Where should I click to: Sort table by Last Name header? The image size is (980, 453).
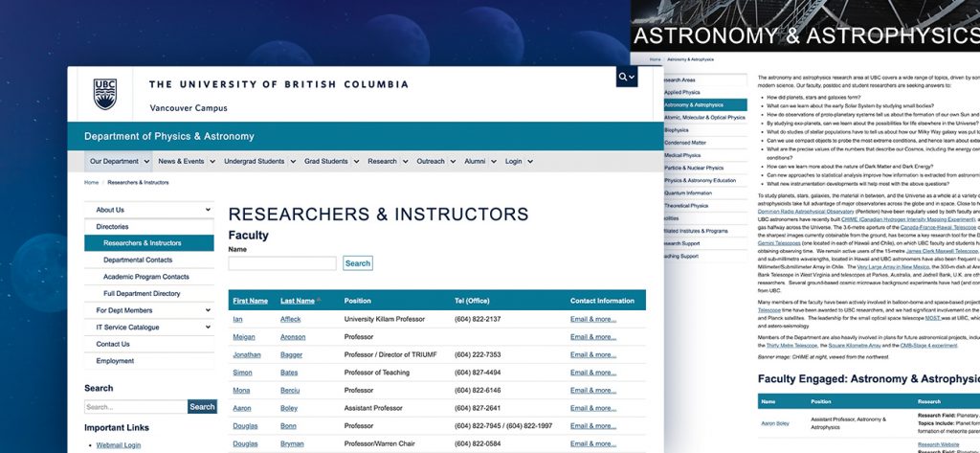tap(298, 301)
